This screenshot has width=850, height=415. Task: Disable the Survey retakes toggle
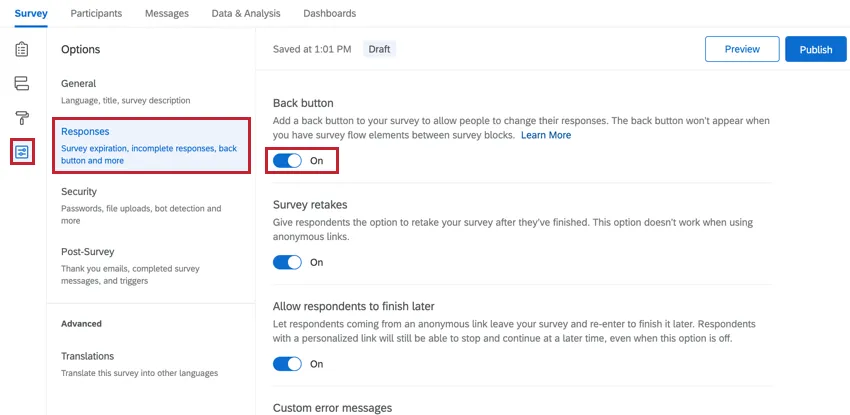tap(288, 262)
